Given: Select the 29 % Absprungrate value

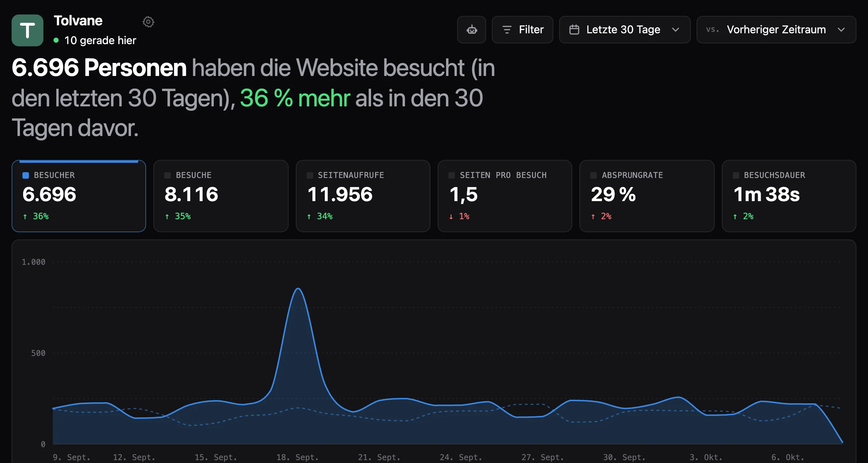Looking at the screenshot, I should point(613,195).
